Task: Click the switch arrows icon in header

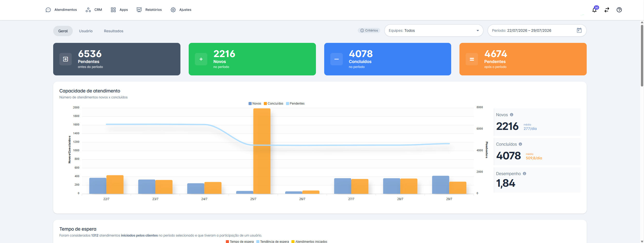Action: (607, 10)
